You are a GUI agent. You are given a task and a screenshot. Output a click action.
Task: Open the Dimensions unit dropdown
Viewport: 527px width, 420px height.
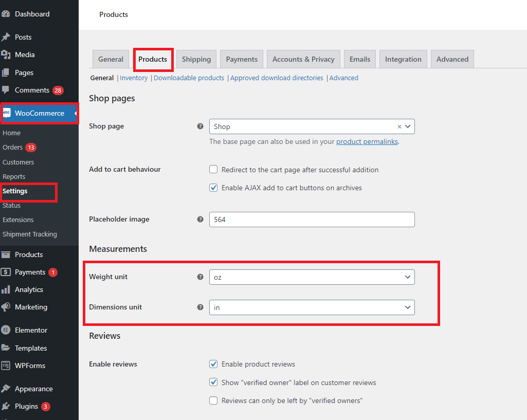click(x=312, y=307)
